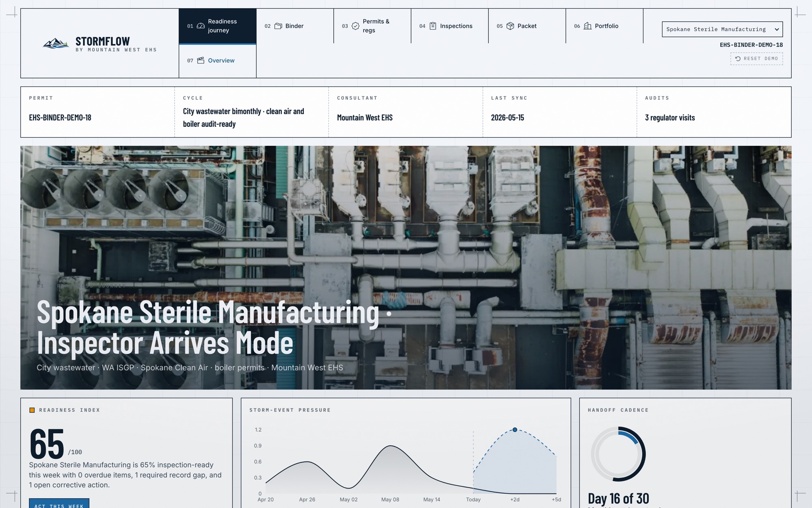This screenshot has width=812, height=508.
Task: Click the gauge icon beside Readiness journey
Action: tap(201, 26)
